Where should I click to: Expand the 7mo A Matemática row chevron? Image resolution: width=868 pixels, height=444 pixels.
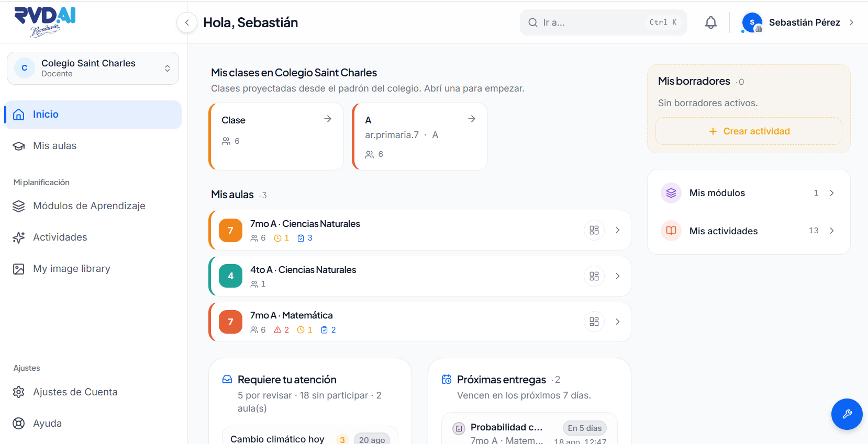click(618, 322)
